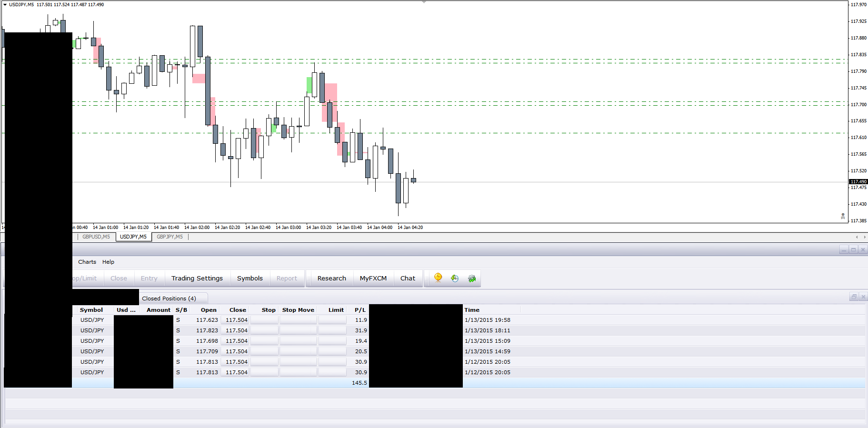Open the Research toolbar button

click(x=332, y=279)
